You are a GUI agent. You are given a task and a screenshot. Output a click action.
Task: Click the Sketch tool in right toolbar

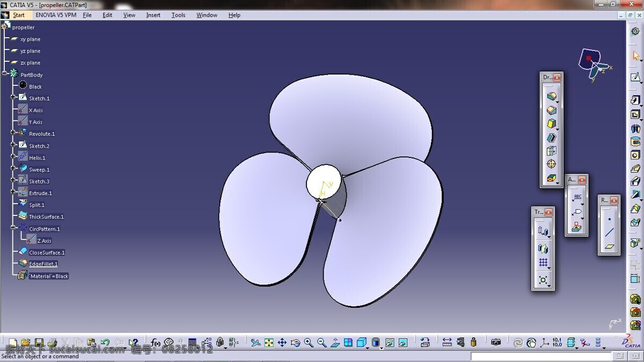click(x=635, y=77)
